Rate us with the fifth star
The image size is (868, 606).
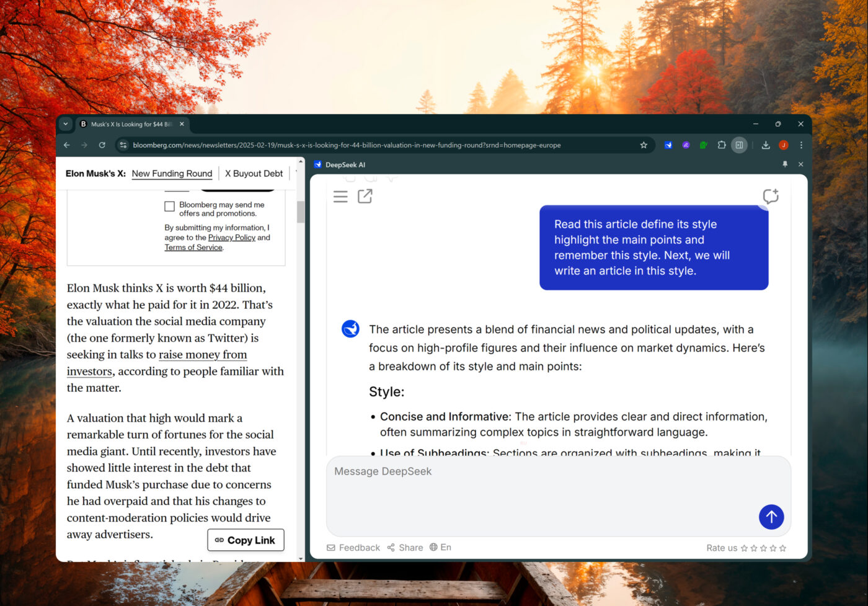(x=782, y=548)
